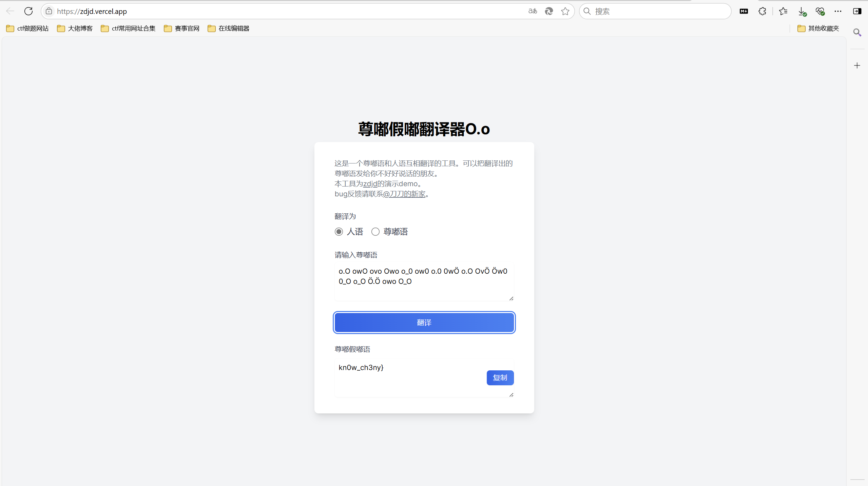Image resolution: width=868 pixels, height=486 pixels.
Task: Click the 尊嘟假嘟翻译器O.o heading
Action: 424,129
